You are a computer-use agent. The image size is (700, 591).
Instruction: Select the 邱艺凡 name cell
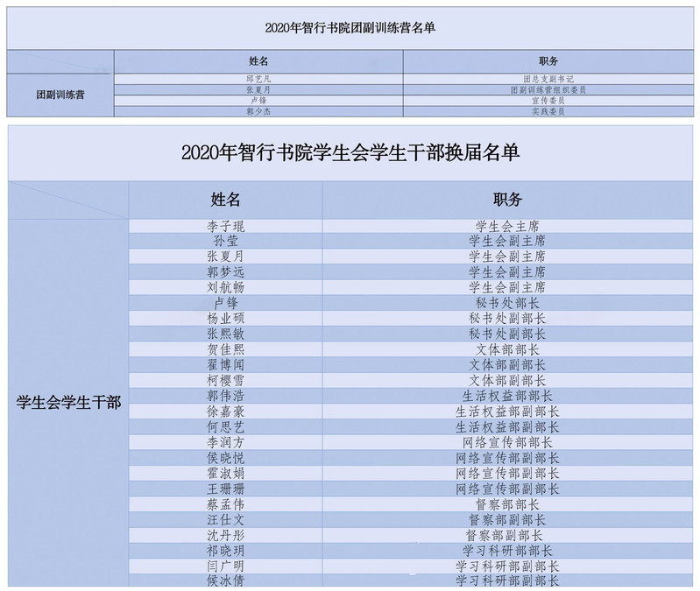point(258,79)
